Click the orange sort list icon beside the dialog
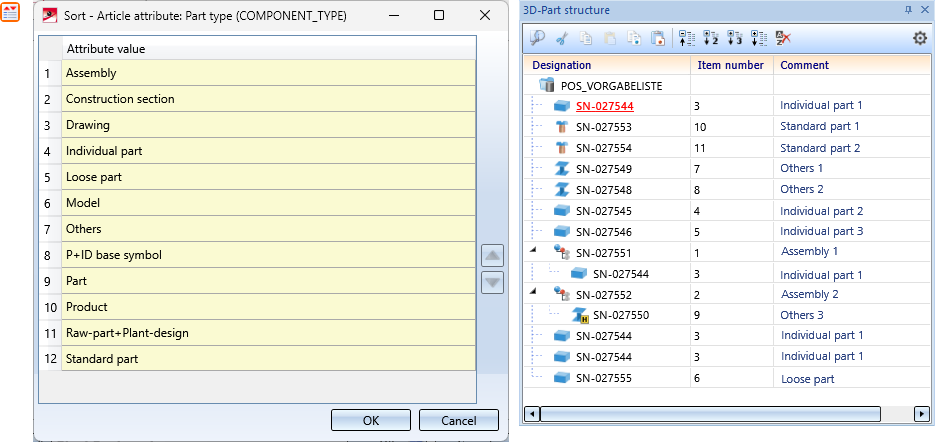The width and height of the screenshot is (935, 442). [10, 13]
